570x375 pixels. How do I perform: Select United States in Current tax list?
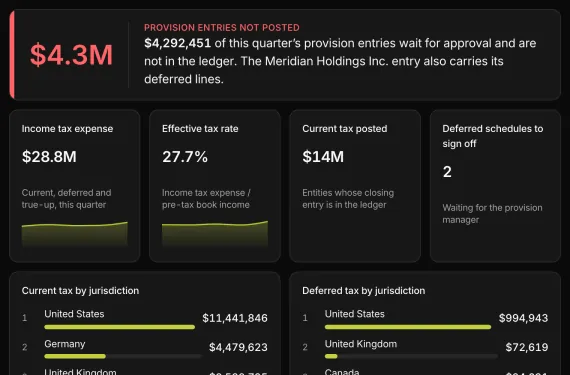coord(74,314)
